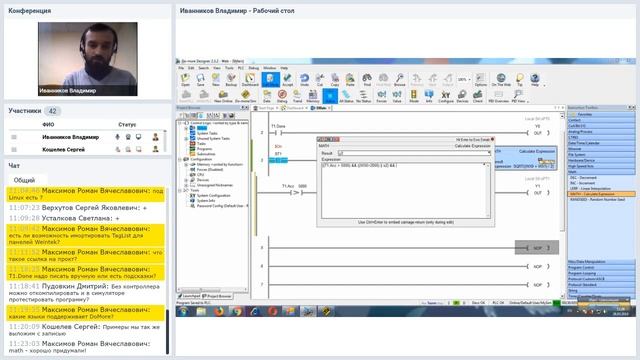Open a project with the Open toolbar icon
This screenshot has height=360, width=640.
click(x=185, y=79)
